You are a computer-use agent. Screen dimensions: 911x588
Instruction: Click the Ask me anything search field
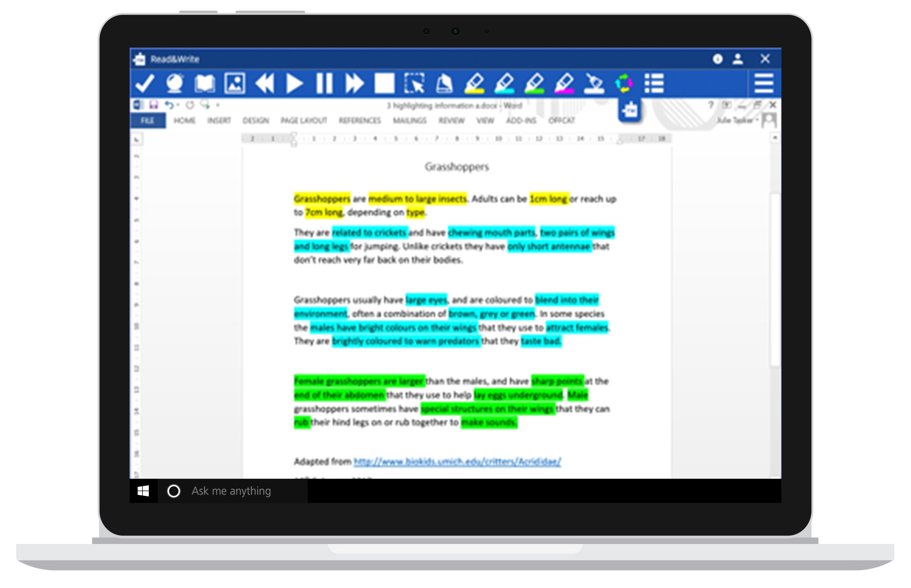click(x=231, y=490)
